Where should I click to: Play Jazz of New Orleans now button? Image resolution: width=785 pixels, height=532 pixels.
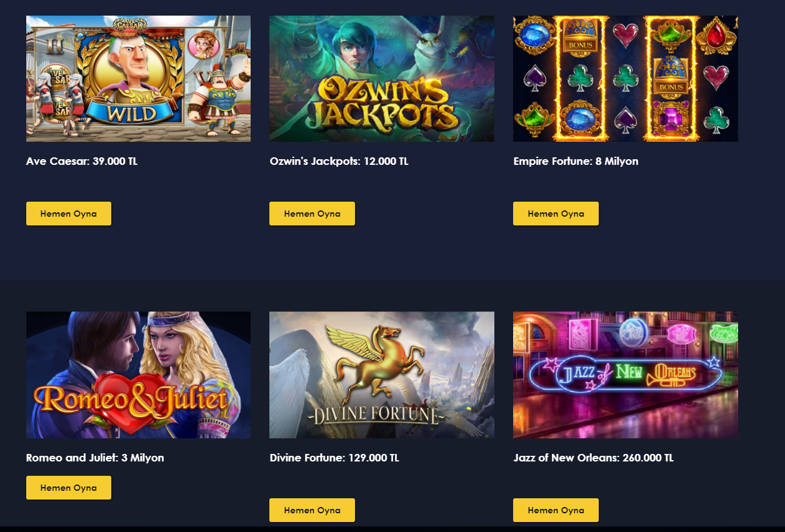(x=556, y=510)
